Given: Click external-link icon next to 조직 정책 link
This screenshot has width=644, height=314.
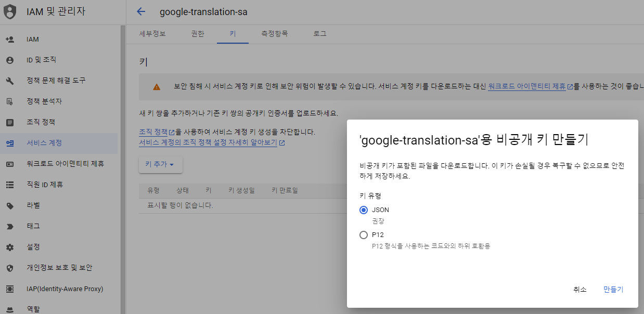Looking at the screenshot, I should [x=172, y=133].
